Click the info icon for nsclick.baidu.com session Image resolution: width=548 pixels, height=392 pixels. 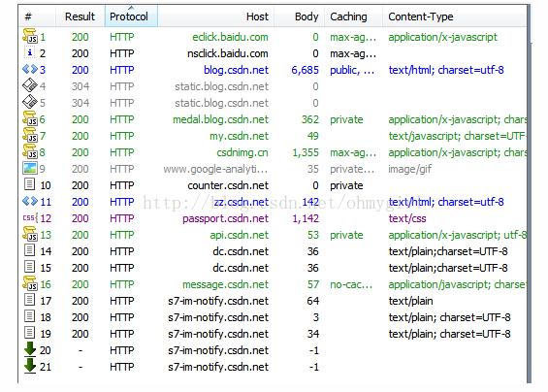pos(30,53)
